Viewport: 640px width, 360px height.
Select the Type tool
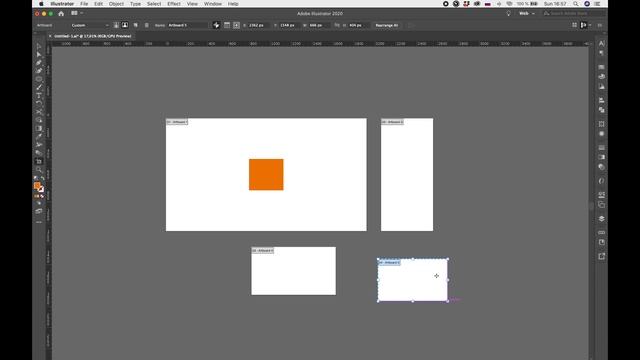click(39, 96)
